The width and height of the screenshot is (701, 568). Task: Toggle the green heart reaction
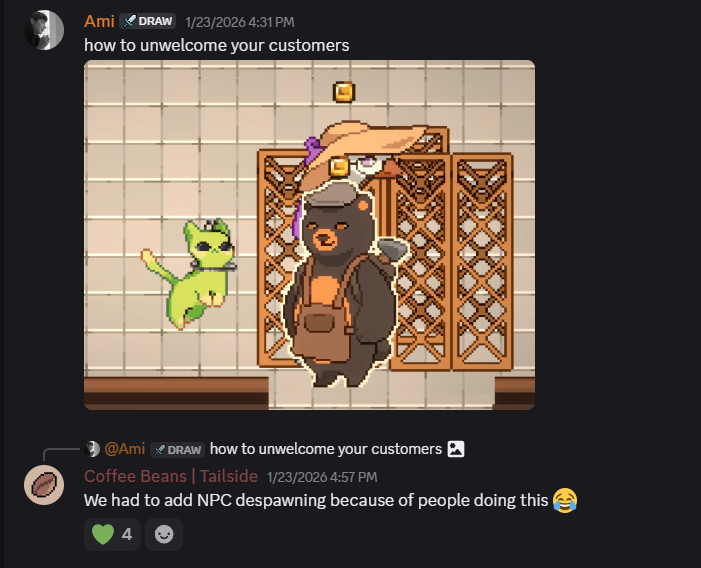(112, 534)
